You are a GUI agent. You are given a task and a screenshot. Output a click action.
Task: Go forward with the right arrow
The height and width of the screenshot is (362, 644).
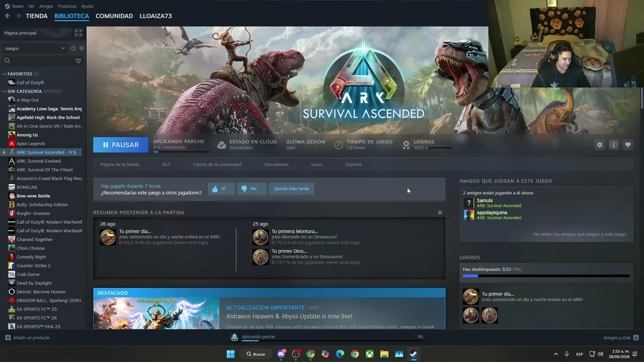click(x=18, y=16)
